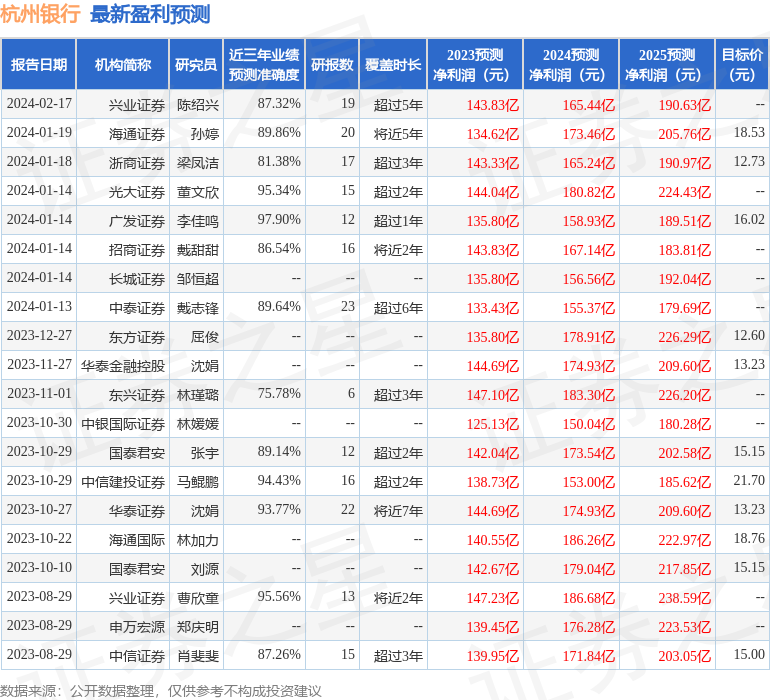Click the 覆盖时长 column header
770x700 pixels.
393,64
